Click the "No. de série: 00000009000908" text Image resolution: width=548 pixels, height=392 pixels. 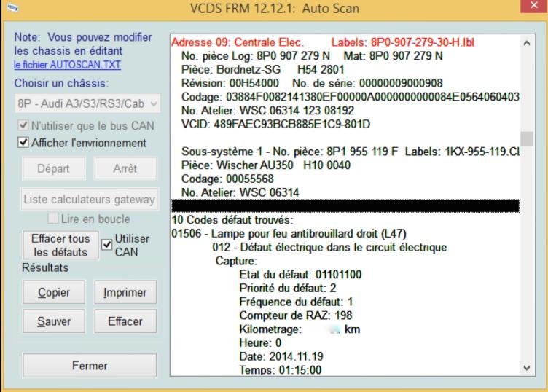pos(368,83)
